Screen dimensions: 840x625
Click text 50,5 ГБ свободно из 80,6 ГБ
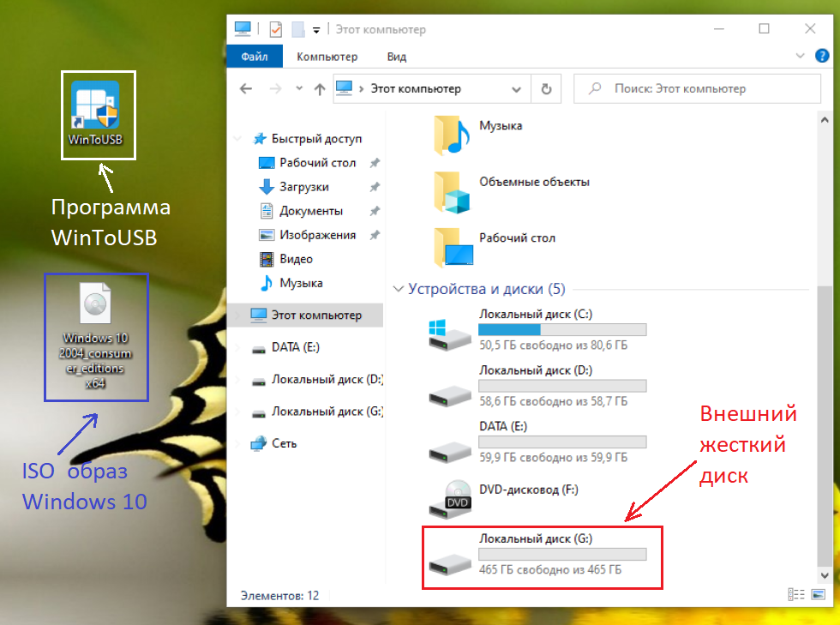[553, 346]
